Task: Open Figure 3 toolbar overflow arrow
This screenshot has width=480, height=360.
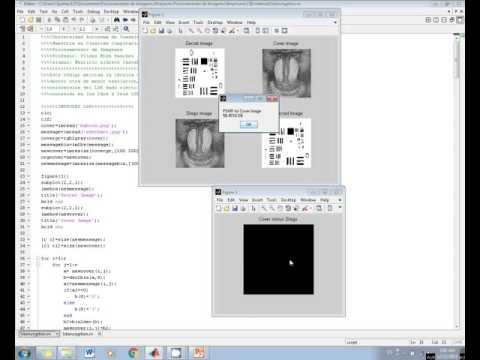Action: point(340,207)
